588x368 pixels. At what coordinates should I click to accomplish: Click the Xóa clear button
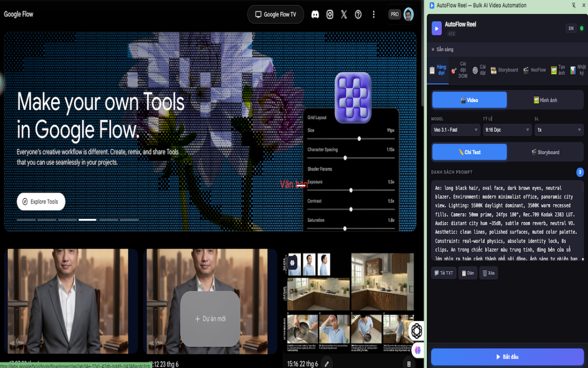[489, 273]
